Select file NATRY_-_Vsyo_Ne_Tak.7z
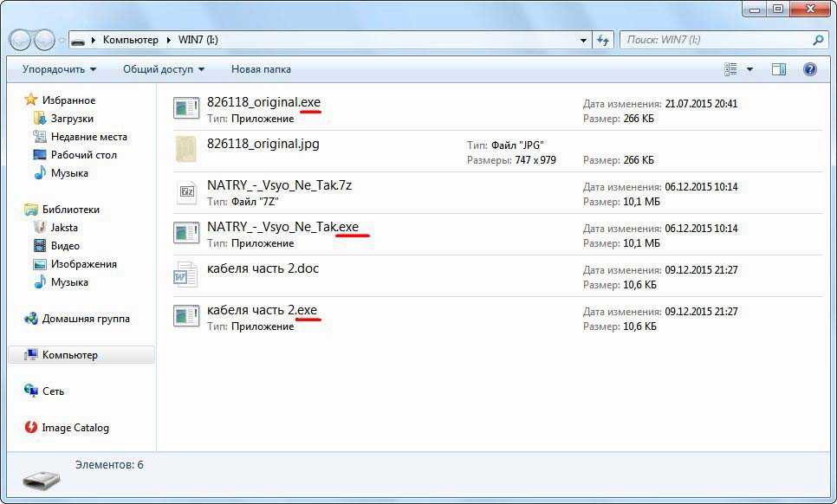 click(x=279, y=185)
